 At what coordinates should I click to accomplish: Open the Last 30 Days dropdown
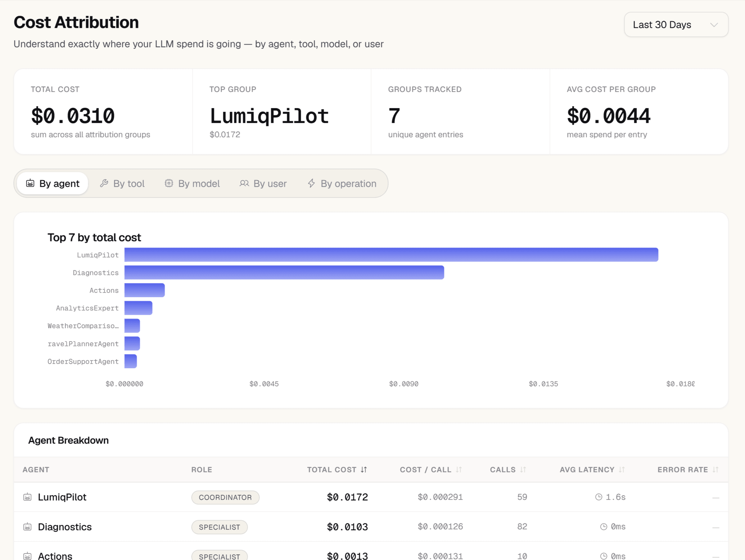pos(676,25)
